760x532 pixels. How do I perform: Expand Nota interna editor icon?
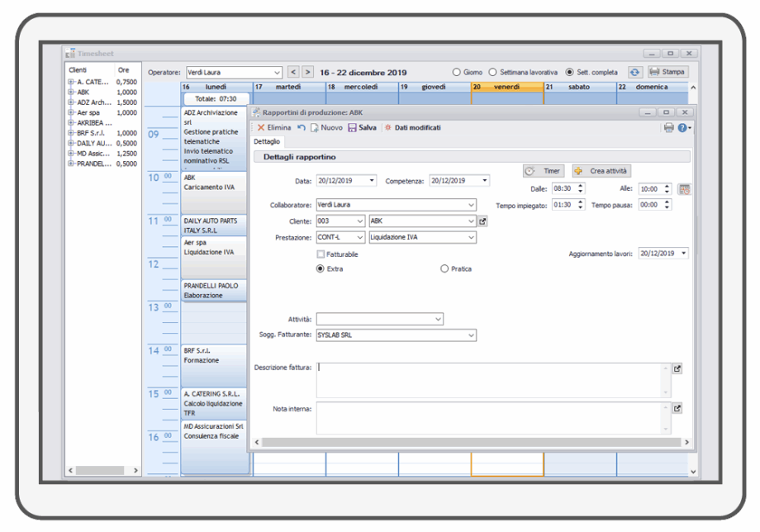pos(677,408)
